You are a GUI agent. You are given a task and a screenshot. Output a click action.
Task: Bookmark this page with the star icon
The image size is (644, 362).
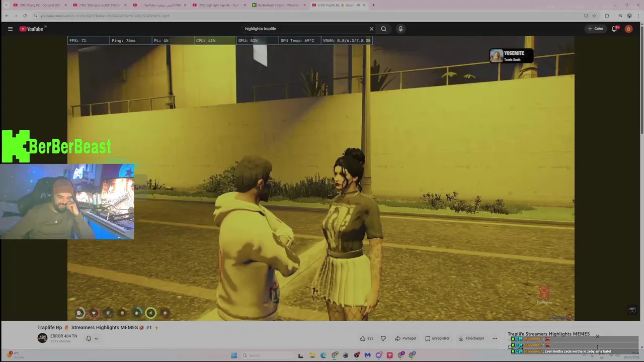click(x=594, y=16)
